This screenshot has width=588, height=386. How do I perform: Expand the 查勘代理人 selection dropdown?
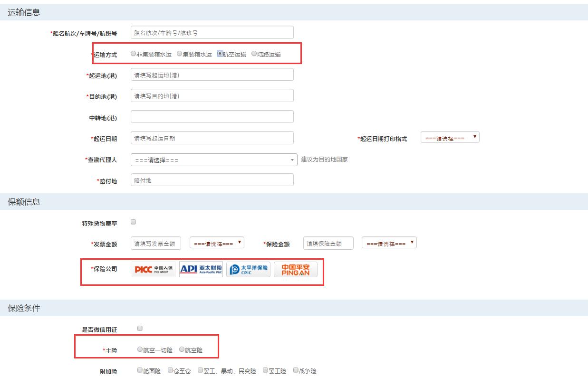[214, 160]
